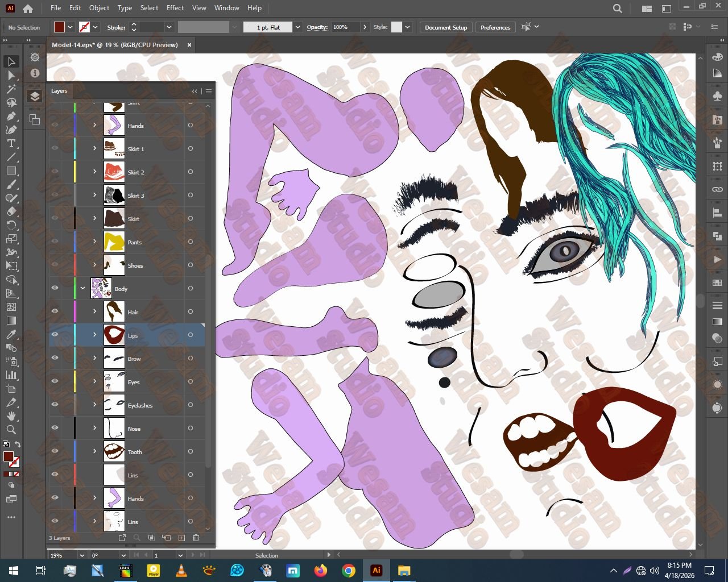The width and height of the screenshot is (728, 582).
Task: Open the graphic Style dropdown
Action: (x=407, y=27)
